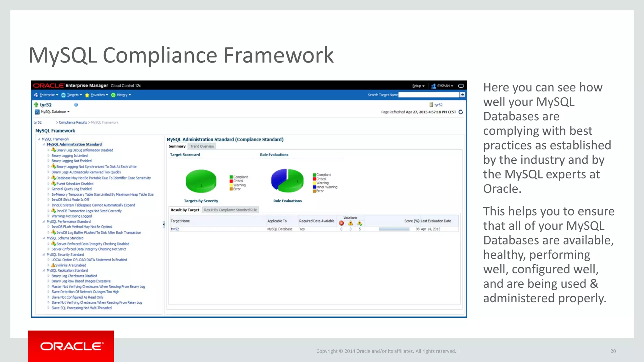The height and width of the screenshot is (362, 644).
Task: Click Compliant green swatch in Target Scorecard
Action: click(x=231, y=177)
